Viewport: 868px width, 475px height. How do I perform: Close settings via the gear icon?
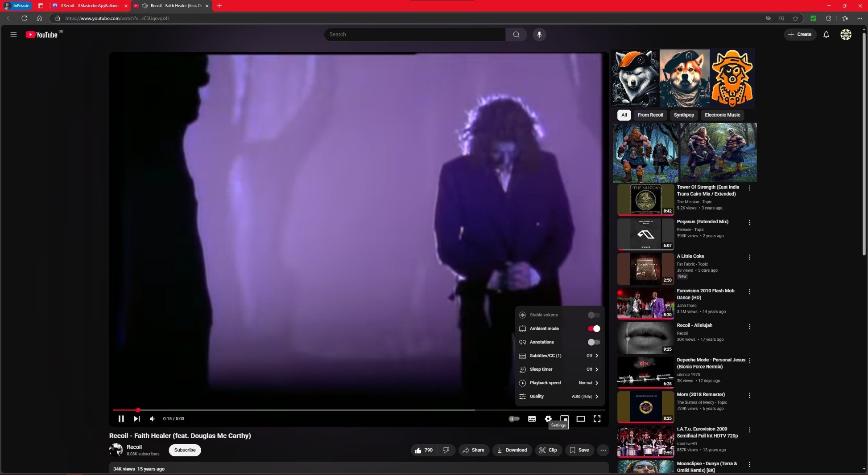pyautogui.click(x=548, y=418)
